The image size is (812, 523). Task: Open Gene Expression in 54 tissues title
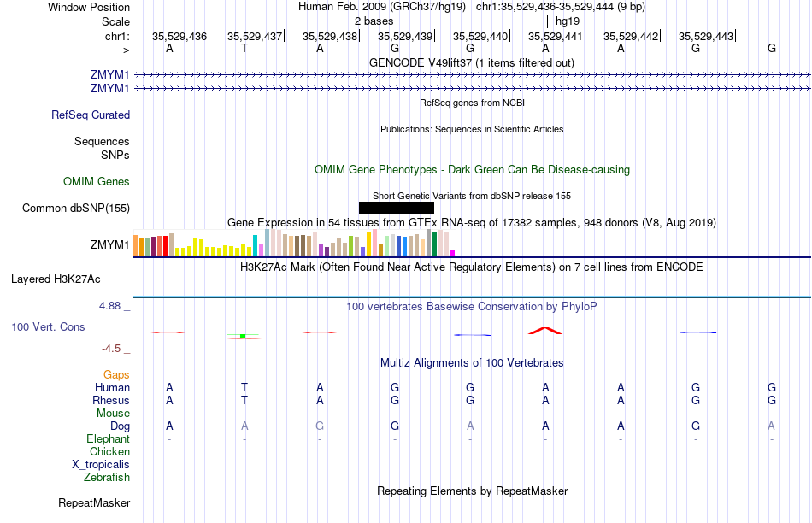click(x=472, y=223)
